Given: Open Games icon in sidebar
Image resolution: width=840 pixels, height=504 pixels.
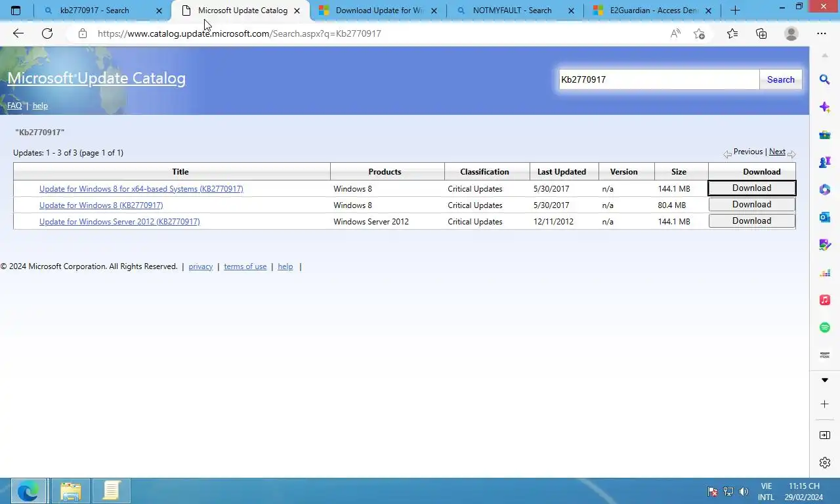Looking at the screenshot, I should pyautogui.click(x=825, y=162).
